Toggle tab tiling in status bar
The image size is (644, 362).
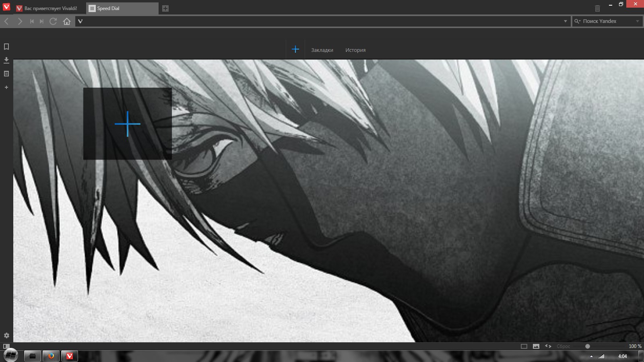(x=524, y=346)
